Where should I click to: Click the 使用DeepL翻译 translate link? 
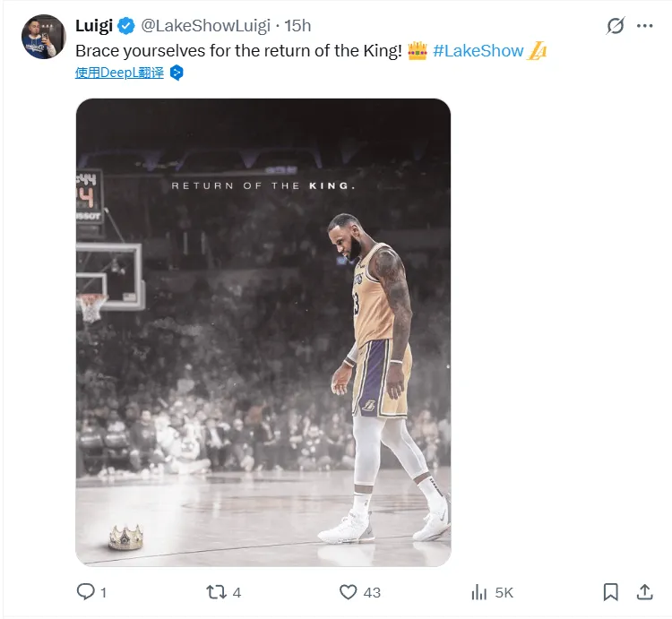click(x=120, y=73)
